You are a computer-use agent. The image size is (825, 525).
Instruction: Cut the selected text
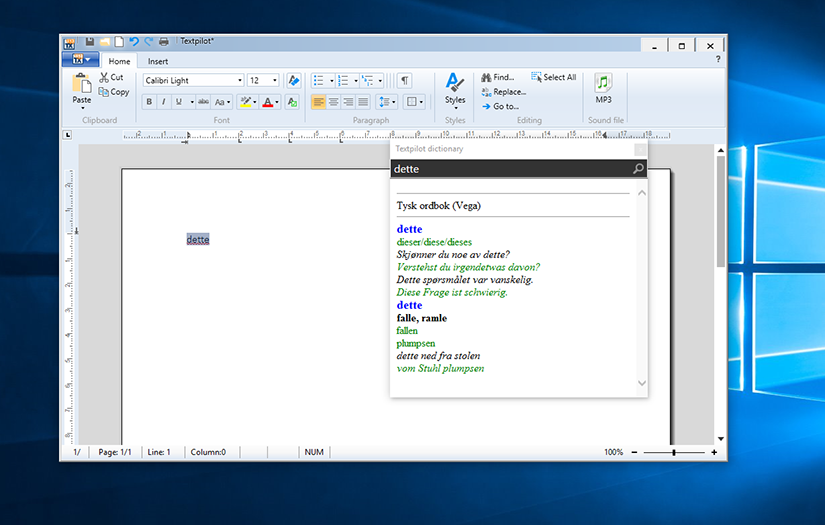tap(112, 77)
